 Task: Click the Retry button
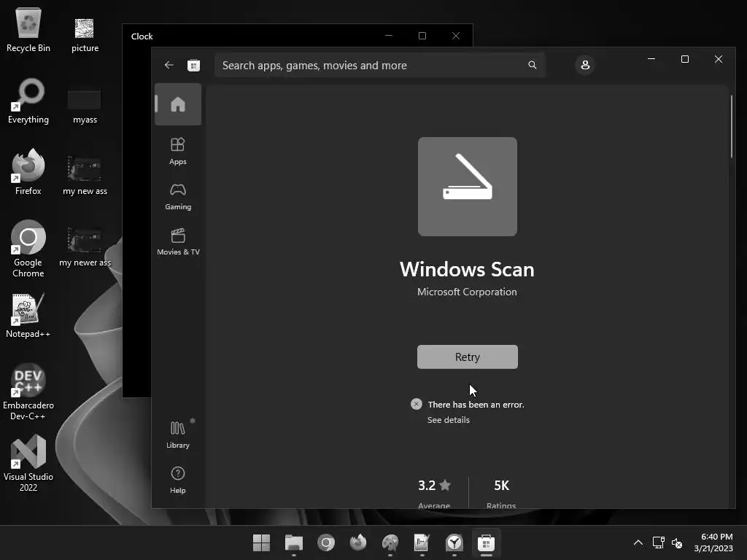point(468,357)
